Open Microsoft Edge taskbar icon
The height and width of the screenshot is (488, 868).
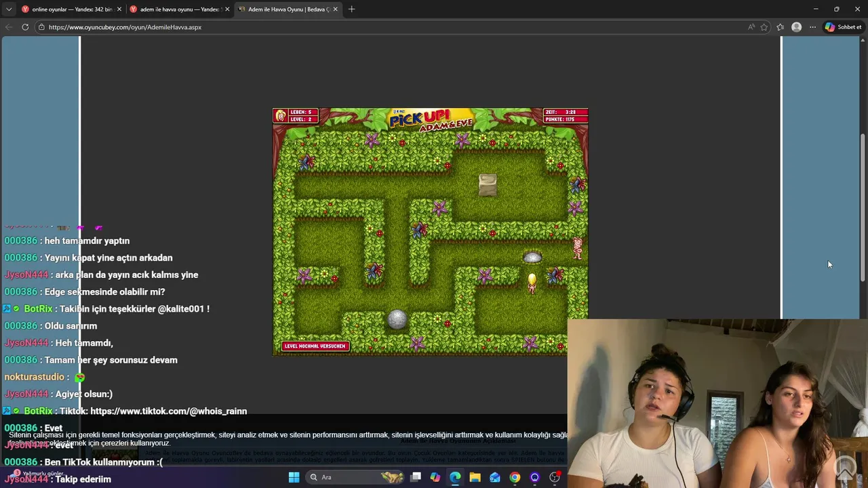tap(455, 477)
